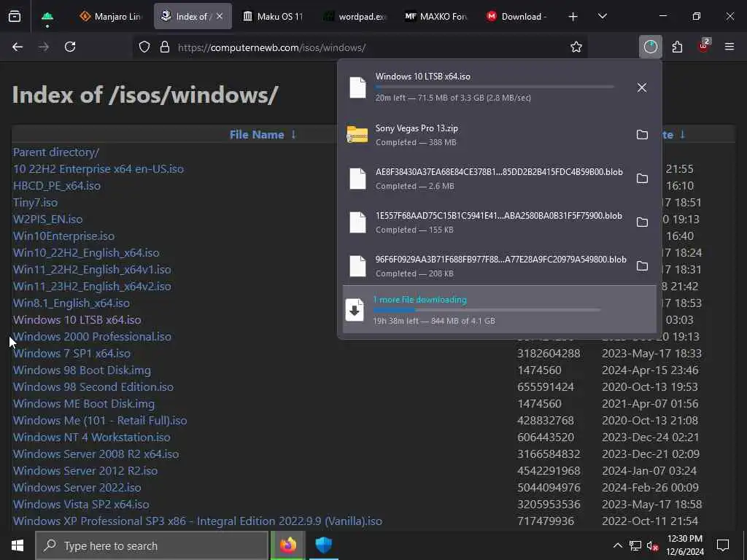This screenshot has height=560, width=747.
Task: Switch to Maku OS 11 tab
Action: pos(273,17)
